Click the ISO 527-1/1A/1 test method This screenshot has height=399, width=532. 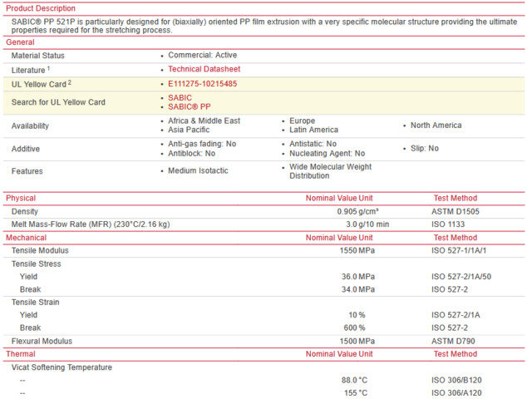459,251
